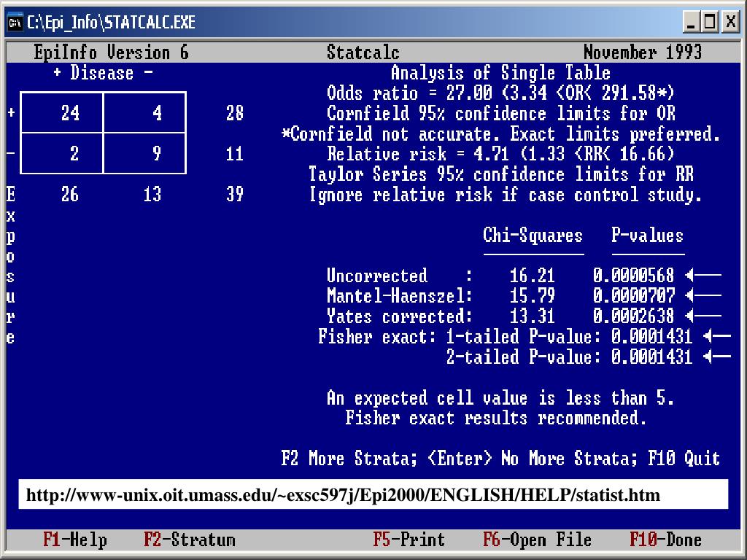Click 'Taylor Series 95% confidence limits for RR'
The width and height of the screenshot is (747, 560).
(x=500, y=174)
